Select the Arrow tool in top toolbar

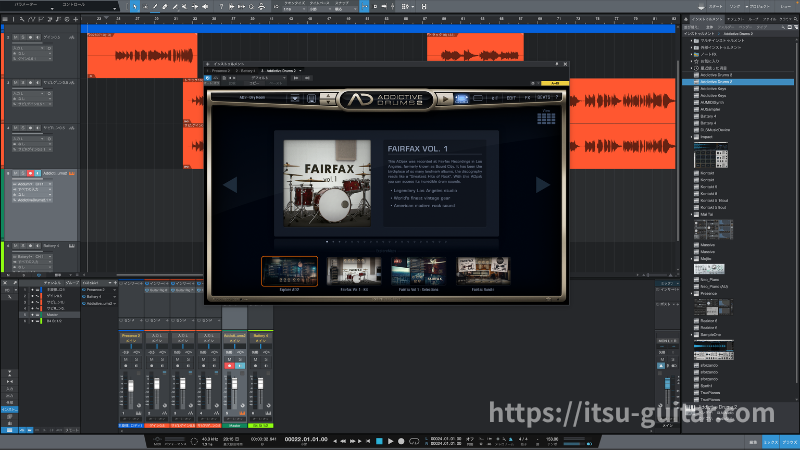[135, 7]
